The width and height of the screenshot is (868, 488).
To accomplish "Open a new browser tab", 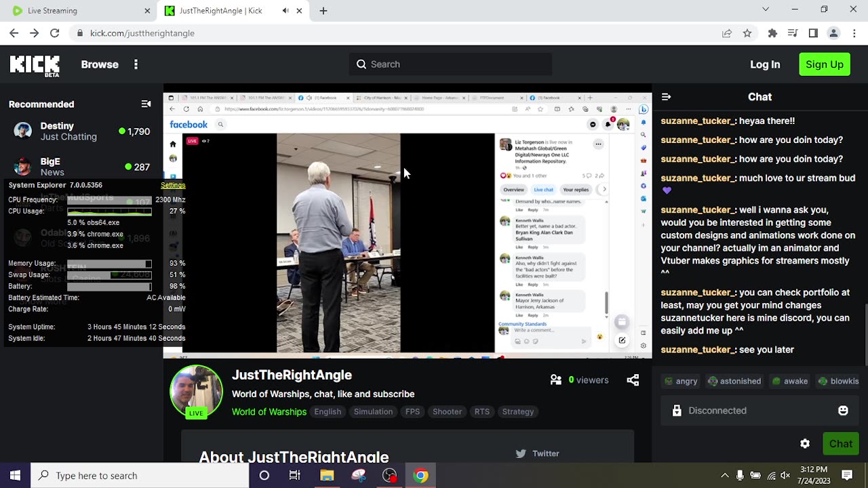I will [323, 11].
